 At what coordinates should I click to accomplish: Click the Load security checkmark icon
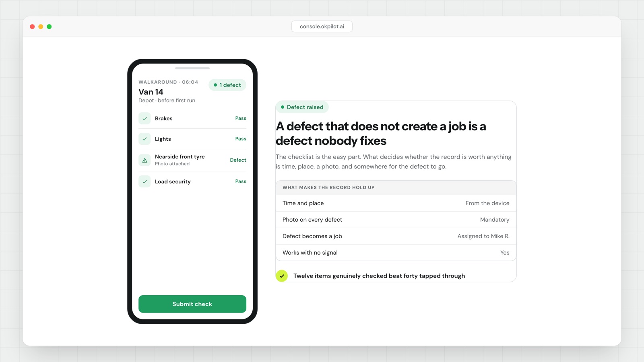pos(144,181)
